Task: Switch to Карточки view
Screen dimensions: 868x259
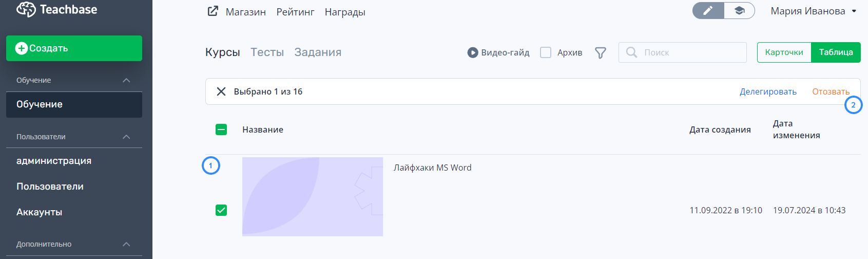Action: [x=784, y=52]
